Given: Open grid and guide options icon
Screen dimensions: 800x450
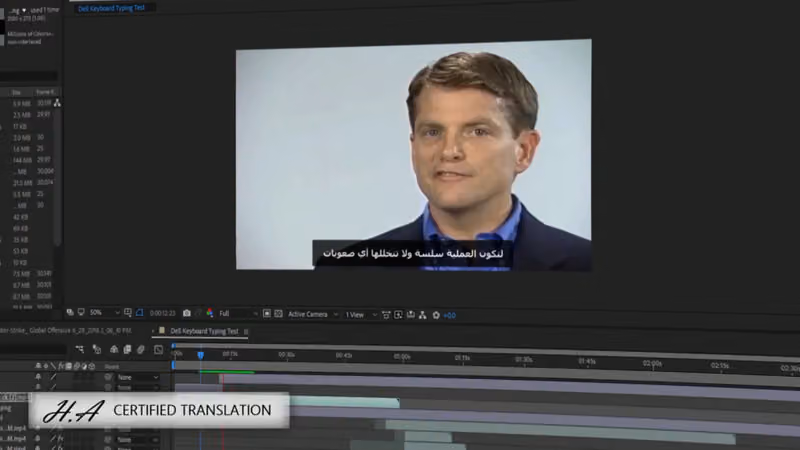Looking at the screenshot, I should [x=128, y=312].
